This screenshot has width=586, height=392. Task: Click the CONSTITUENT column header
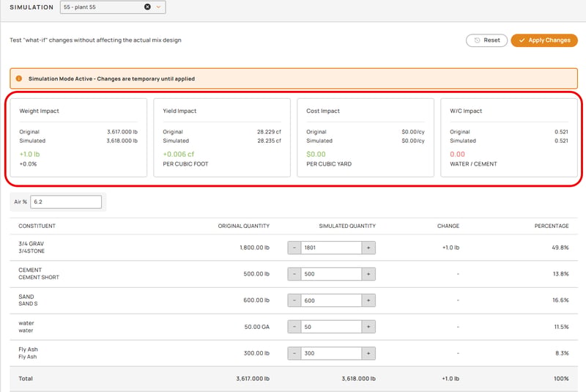pos(37,226)
